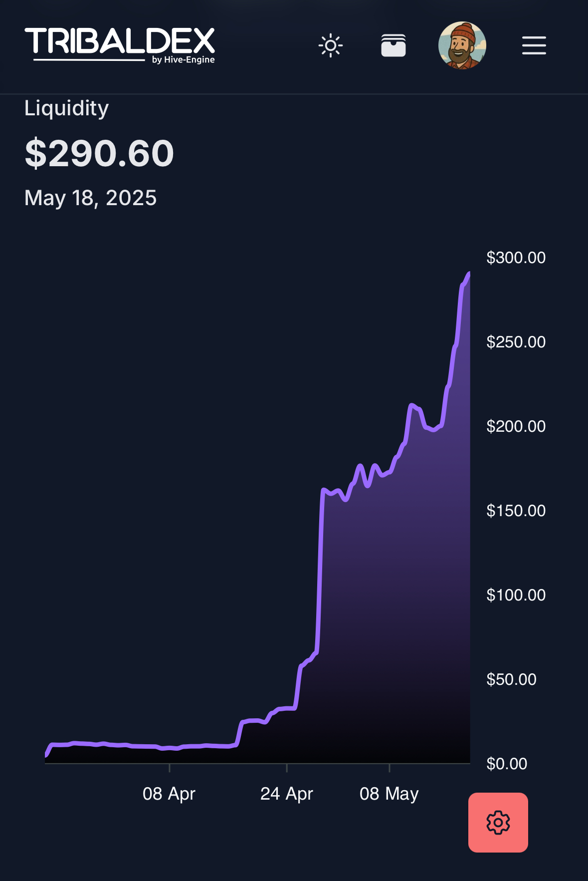Click the Liquidity heading

66,108
